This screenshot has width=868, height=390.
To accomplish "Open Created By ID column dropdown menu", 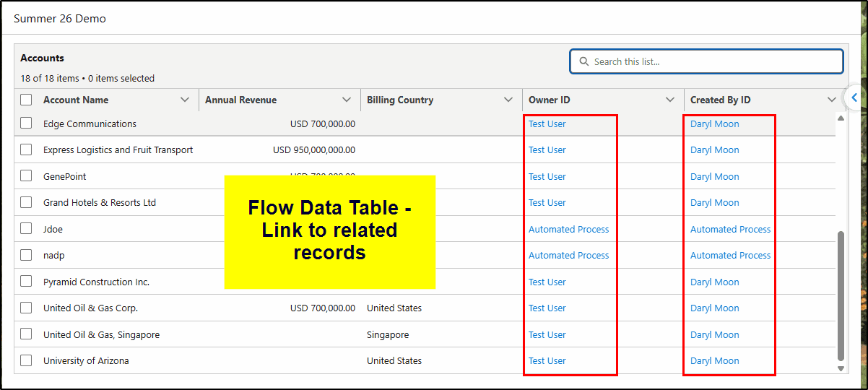I will [832, 100].
